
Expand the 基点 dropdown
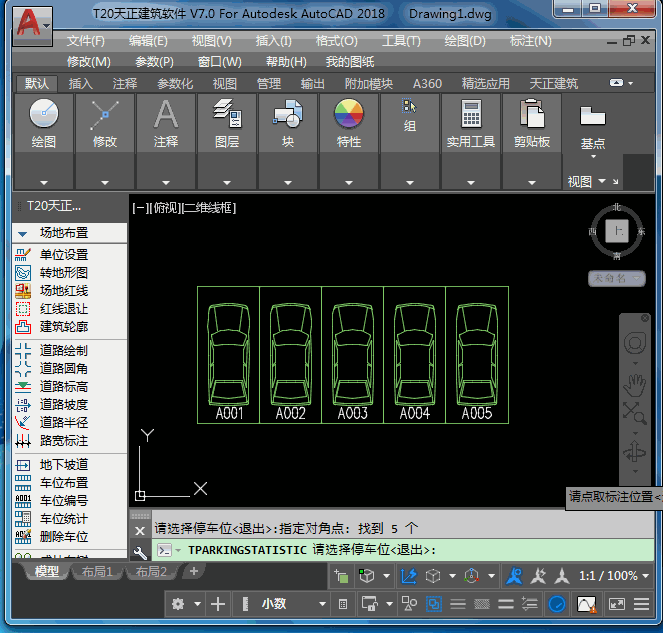[x=593, y=157]
